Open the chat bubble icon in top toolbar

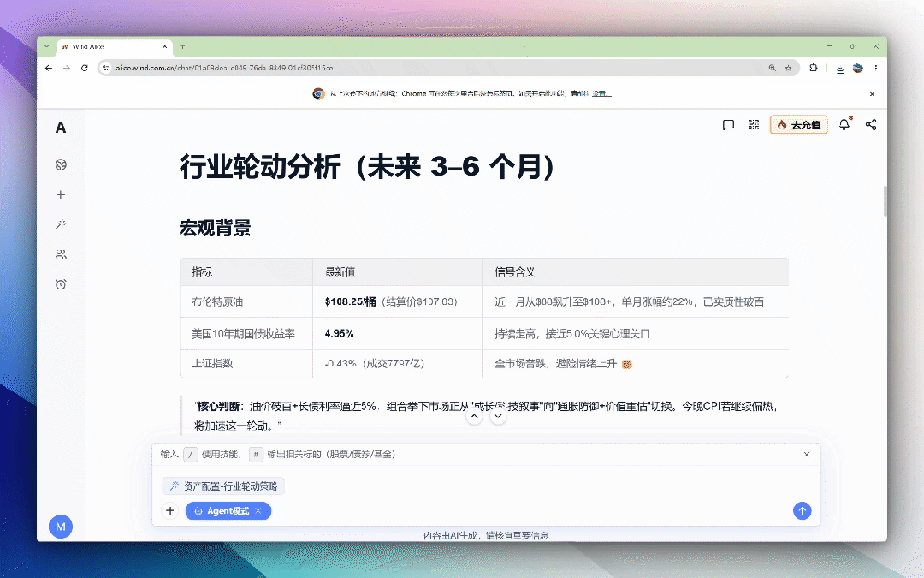728,124
